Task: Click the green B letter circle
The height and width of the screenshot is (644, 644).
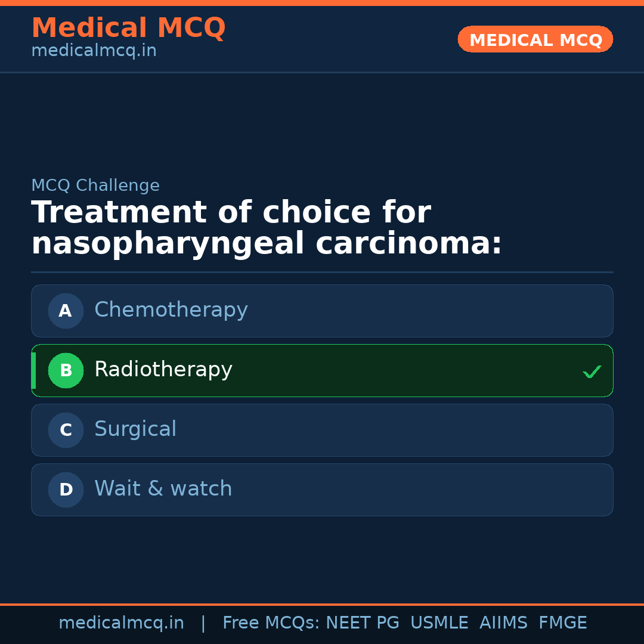Action: [66, 370]
